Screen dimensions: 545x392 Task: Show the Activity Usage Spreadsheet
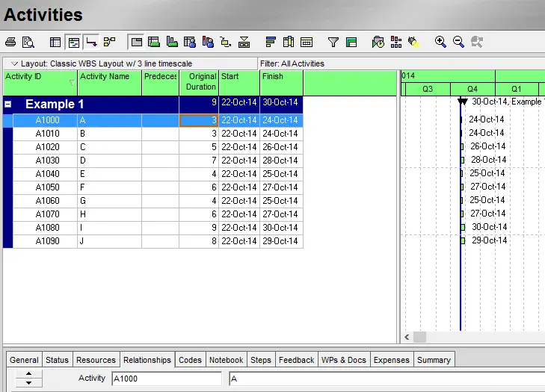pos(153,43)
